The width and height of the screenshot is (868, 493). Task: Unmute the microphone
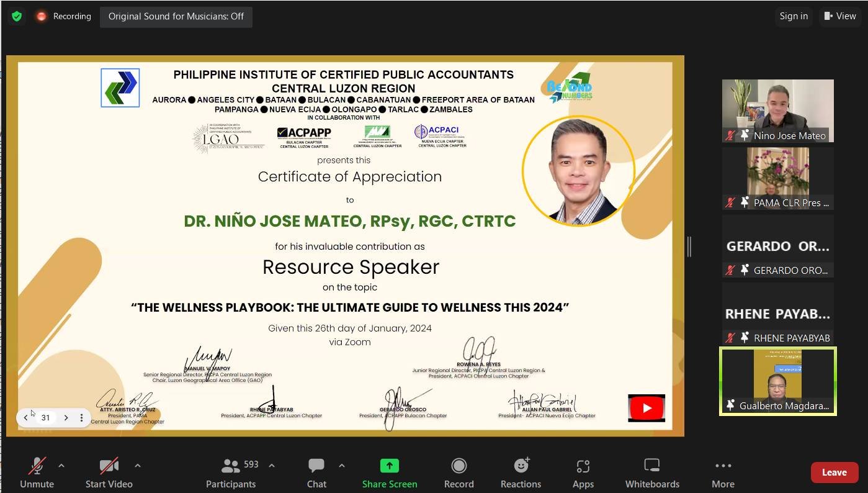(37, 473)
